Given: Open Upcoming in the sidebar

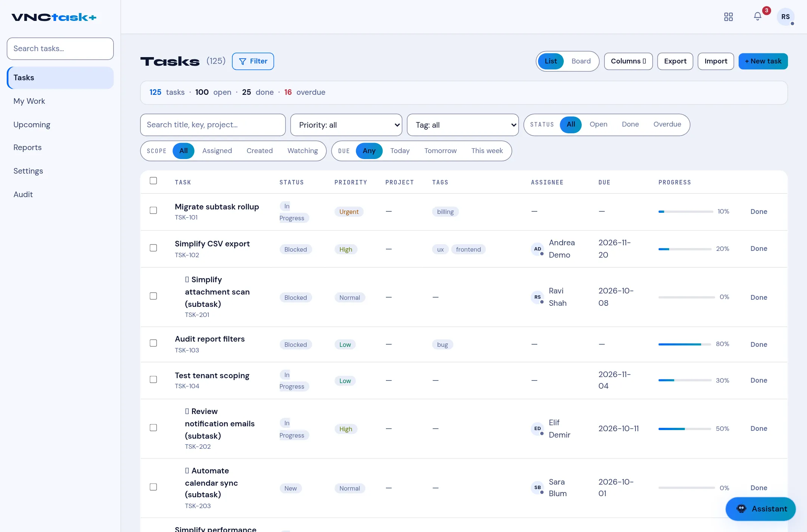Looking at the screenshot, I should [60, 125].
